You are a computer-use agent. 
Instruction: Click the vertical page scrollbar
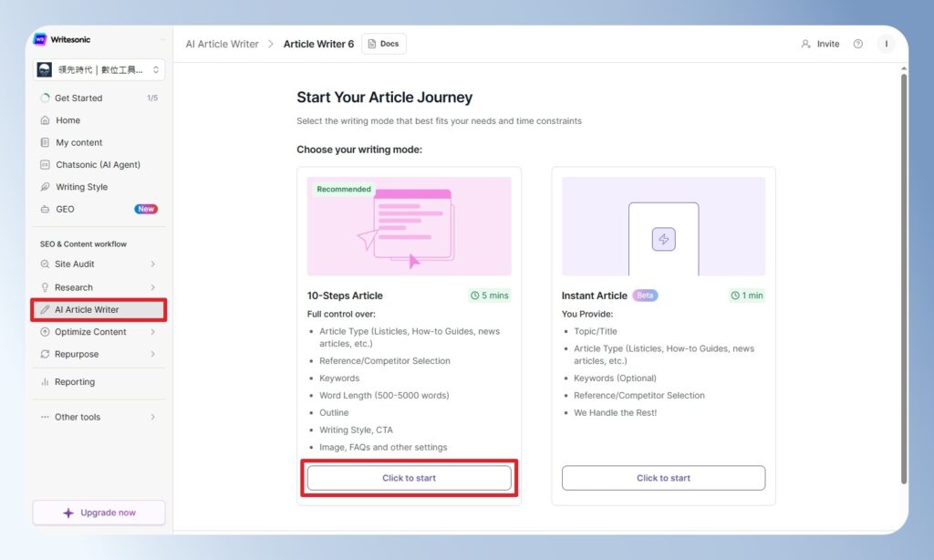pos(904,277)
